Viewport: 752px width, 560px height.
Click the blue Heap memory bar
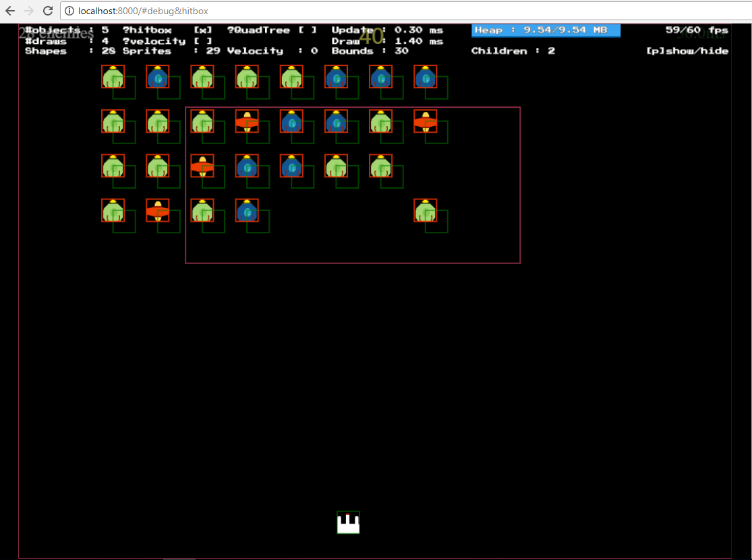tap(546, 30)
